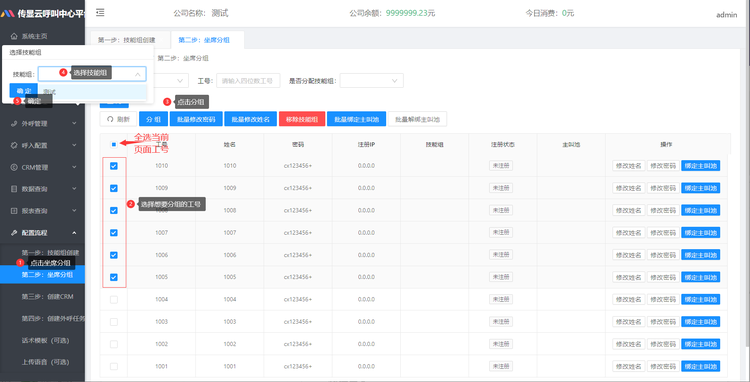
Task: Check the checkbox for 工号 1003
Action: (114, 322)
